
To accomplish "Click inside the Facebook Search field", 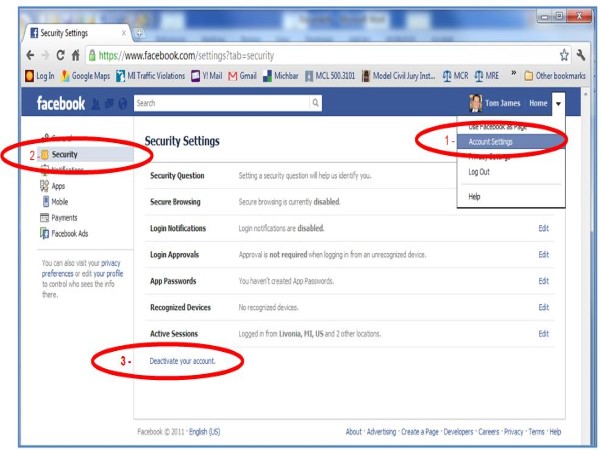I will (x=220, y=102).
